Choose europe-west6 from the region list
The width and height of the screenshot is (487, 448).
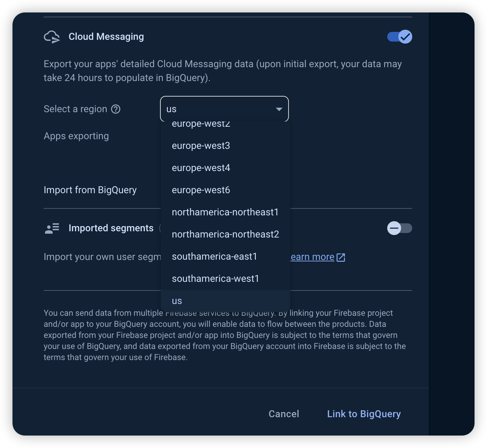225,190
